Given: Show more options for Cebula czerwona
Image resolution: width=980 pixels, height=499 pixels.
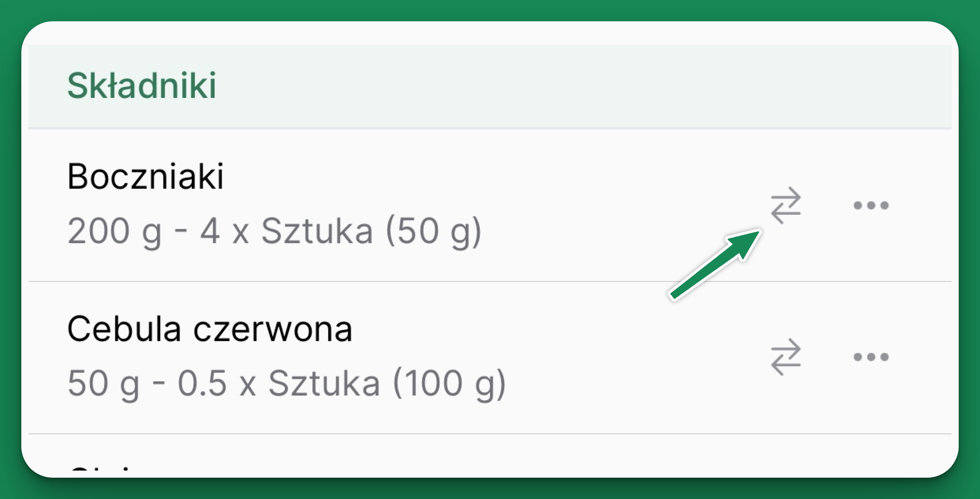Looking at the screenshot, I should coord(871,357).
